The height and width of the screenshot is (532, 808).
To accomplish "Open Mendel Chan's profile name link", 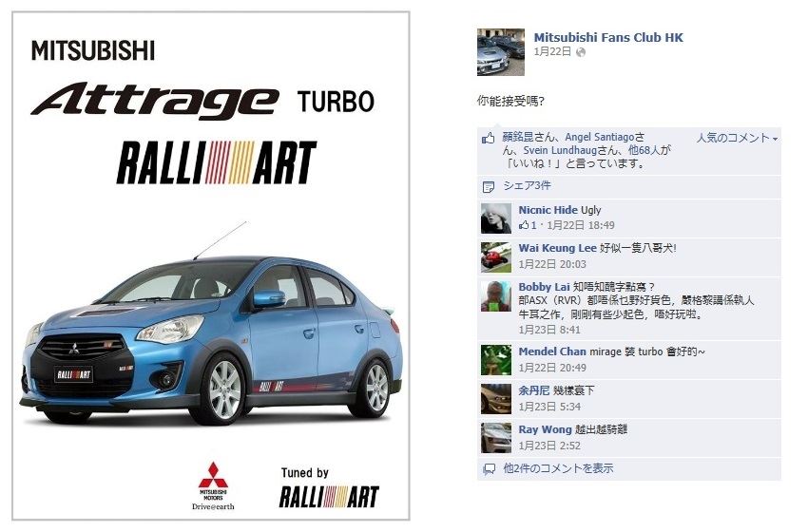I will pos(552,351).
